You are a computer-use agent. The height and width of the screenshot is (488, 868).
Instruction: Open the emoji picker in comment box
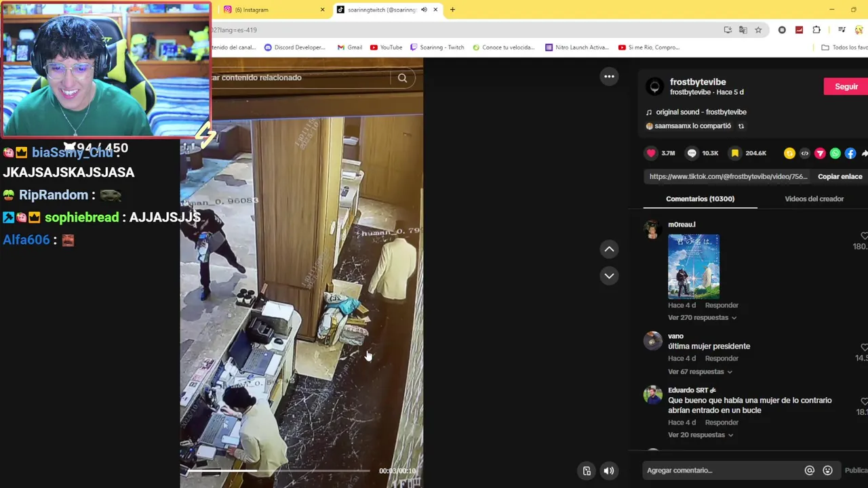pyautogui.click(x=827, y=470)
